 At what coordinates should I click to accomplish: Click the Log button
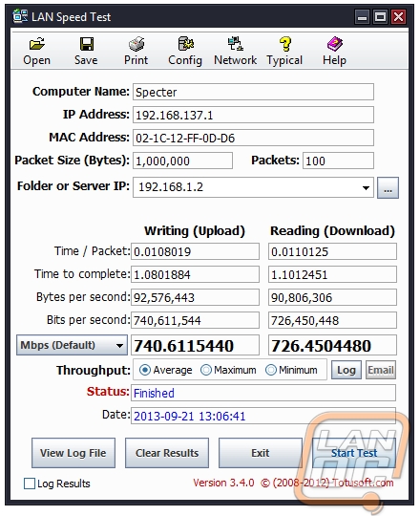346,370
